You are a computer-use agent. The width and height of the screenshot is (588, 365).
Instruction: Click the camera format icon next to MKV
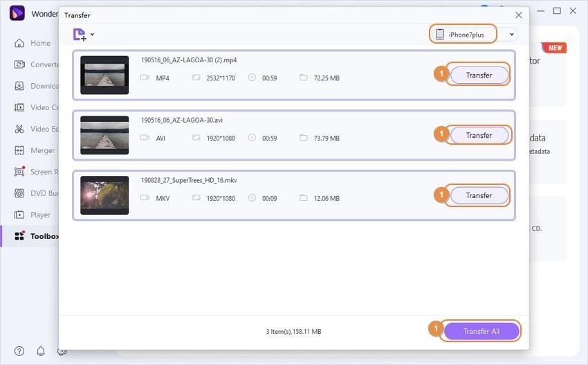(145, 198)
